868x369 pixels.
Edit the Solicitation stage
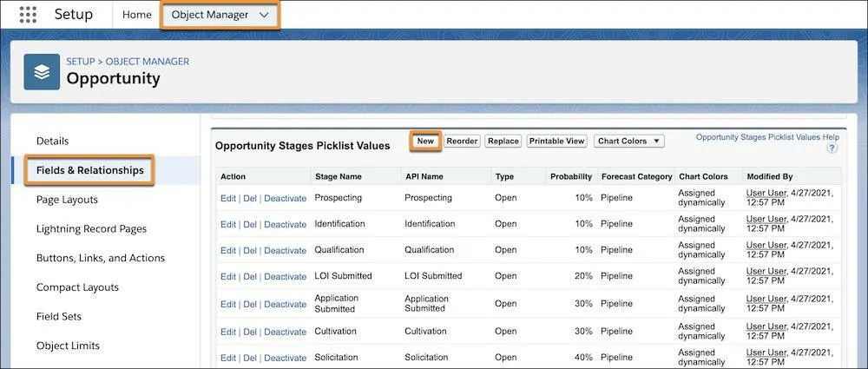tap(228, 358)
